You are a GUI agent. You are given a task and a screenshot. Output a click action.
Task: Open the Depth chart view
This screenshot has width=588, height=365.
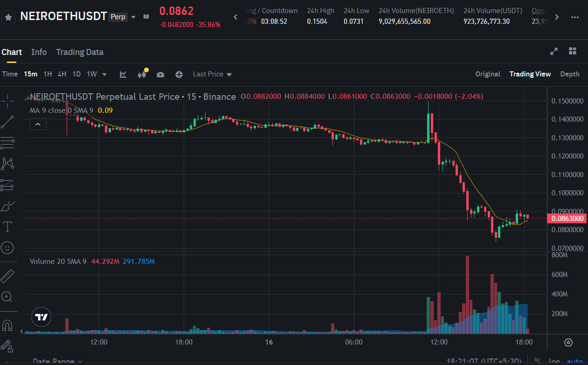[x=570, y=74]
